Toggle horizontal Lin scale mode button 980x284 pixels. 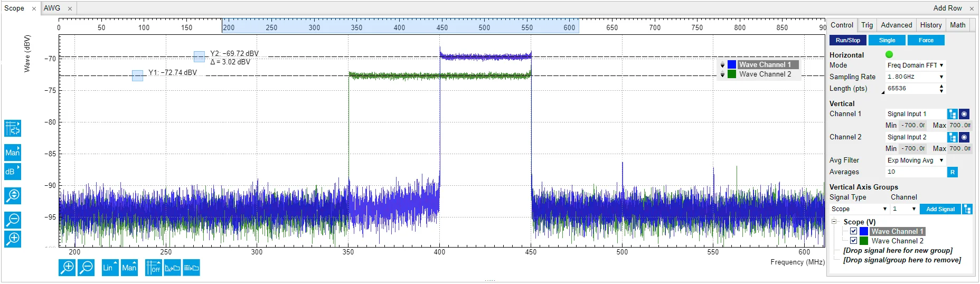[x=110, y=268]
